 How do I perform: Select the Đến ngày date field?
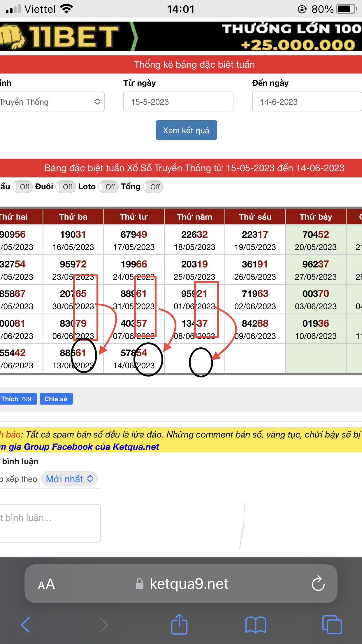click(307, 102)
